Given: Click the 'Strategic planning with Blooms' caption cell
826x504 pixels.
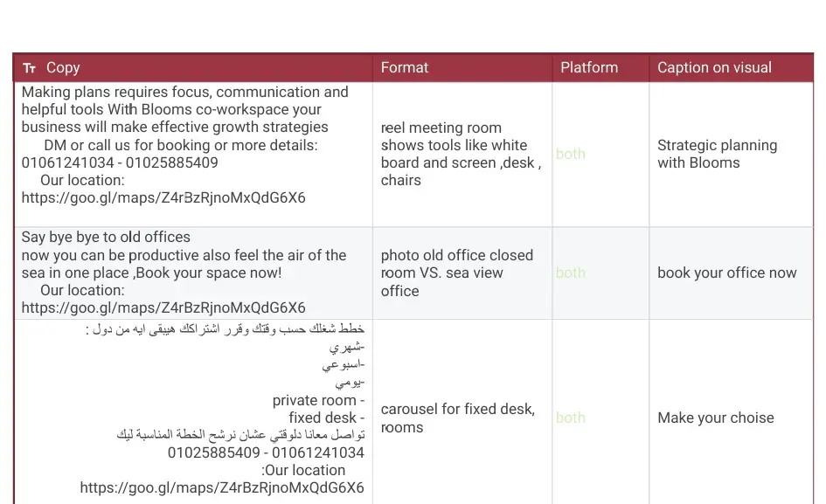Looking at the screenshot, I should coord(717,154).
